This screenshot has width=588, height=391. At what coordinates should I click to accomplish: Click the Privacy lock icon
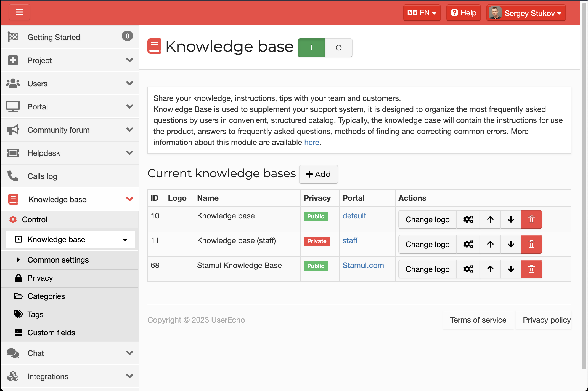tap(18, 278)
